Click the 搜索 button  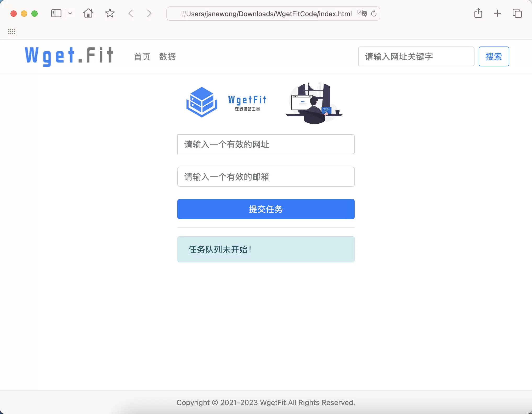click(494, 56)
